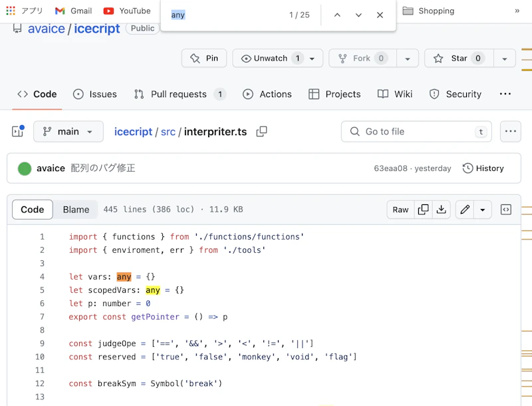Go to next find result
532x406 pixels.
[x=358, y=15]
